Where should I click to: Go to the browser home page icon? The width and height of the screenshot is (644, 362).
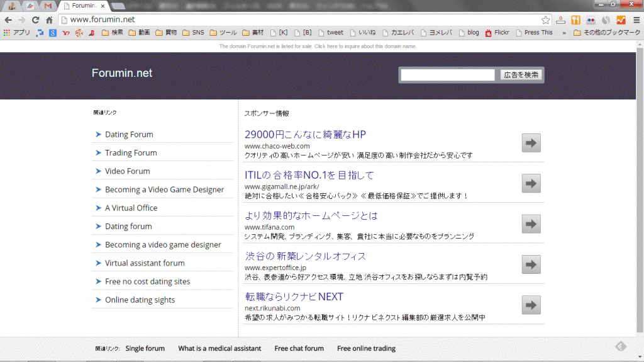49,20
